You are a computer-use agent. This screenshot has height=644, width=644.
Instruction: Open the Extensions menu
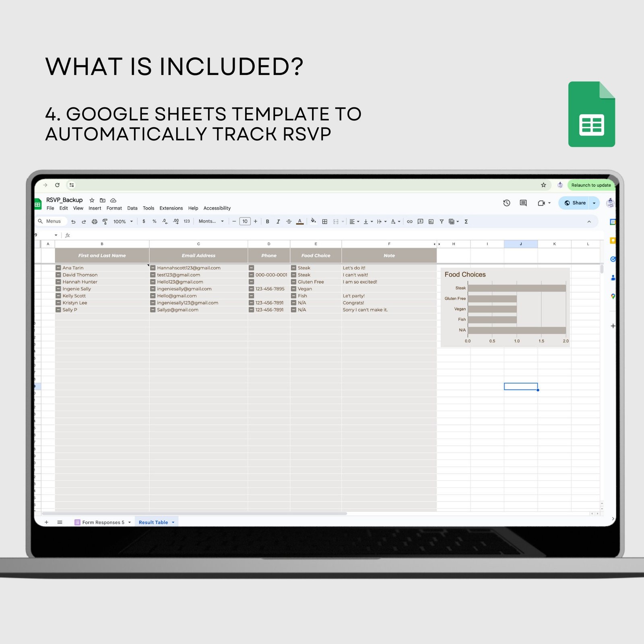pos(171,208)
